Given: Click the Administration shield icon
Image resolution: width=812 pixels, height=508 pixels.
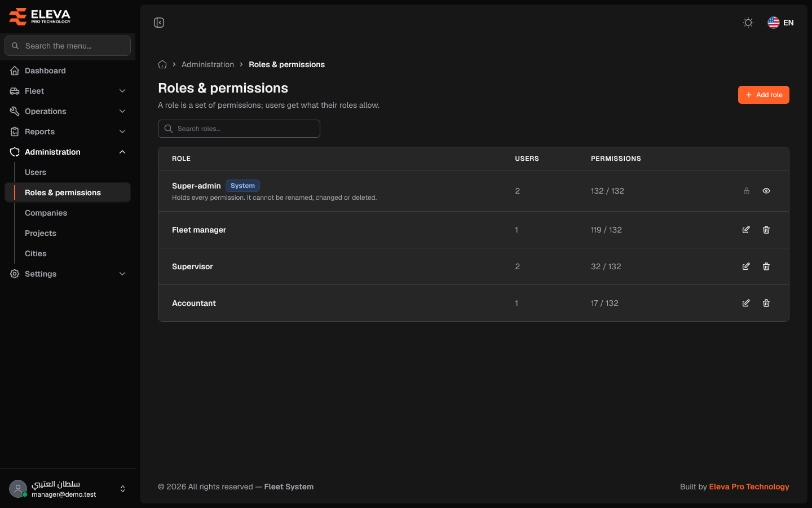Looking at the screenshot, I should point(15,152).
